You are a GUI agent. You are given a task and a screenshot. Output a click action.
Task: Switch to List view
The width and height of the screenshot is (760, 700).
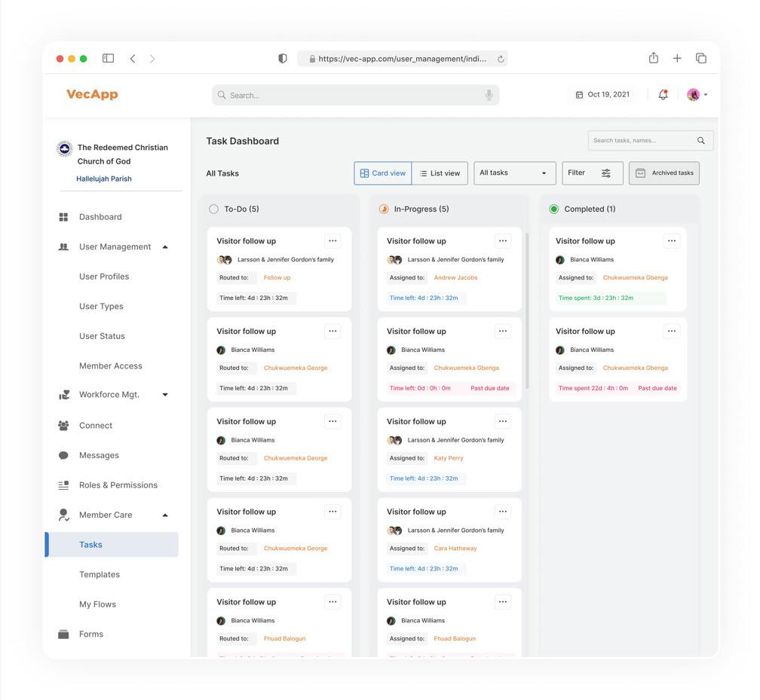point(440,173)
